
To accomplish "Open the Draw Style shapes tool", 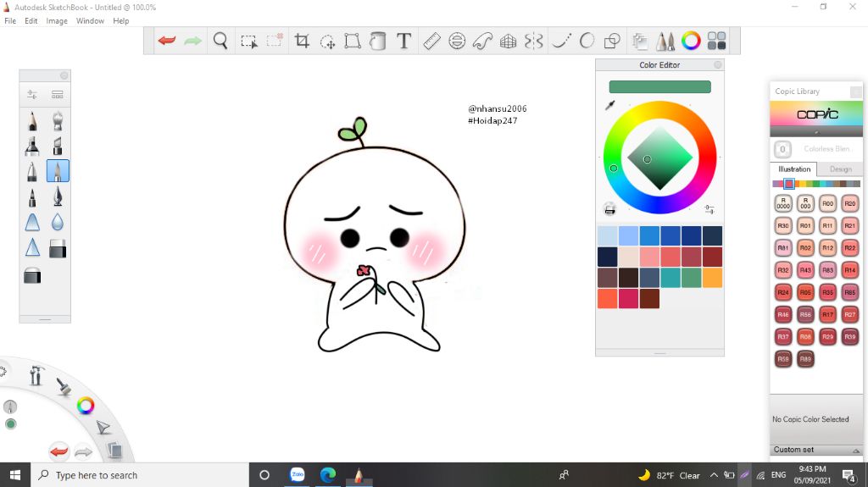I will point(612,41).
